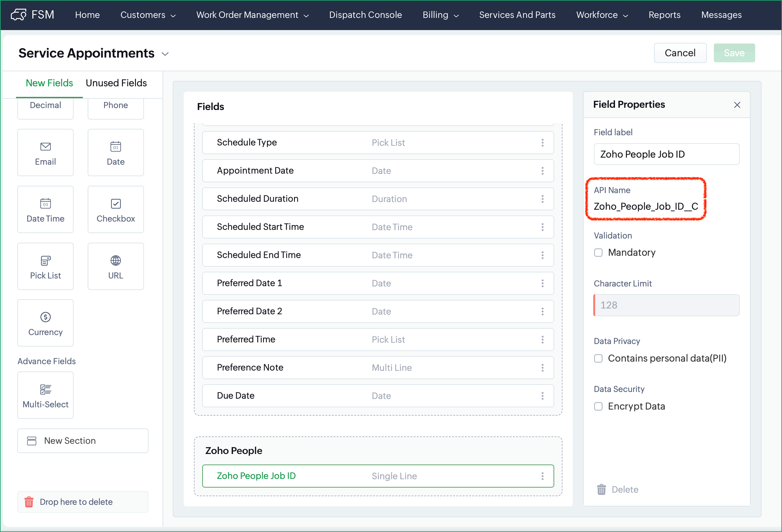Check Contains personal data(PII)

[598, 358]
